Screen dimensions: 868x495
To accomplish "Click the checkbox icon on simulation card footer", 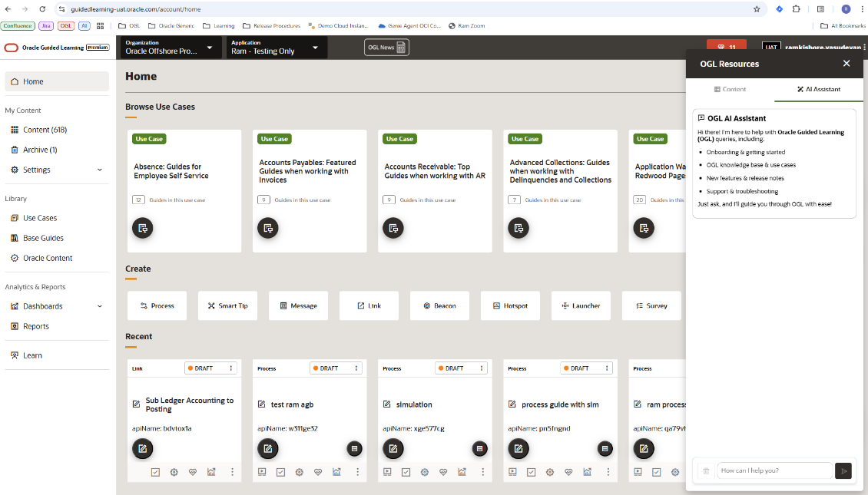I will pyautogui.click(x=406, y=472).
